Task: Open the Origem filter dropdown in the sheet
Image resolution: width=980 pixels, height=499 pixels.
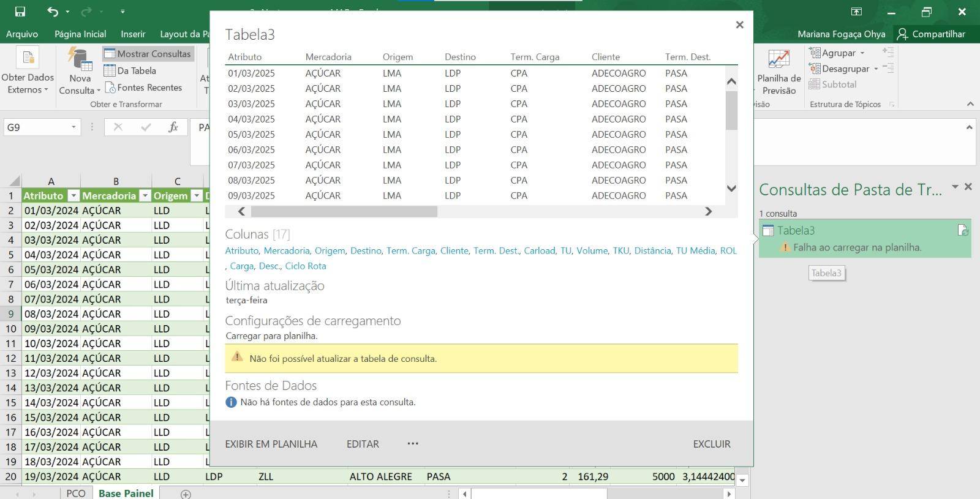Action: coord(197,196)
